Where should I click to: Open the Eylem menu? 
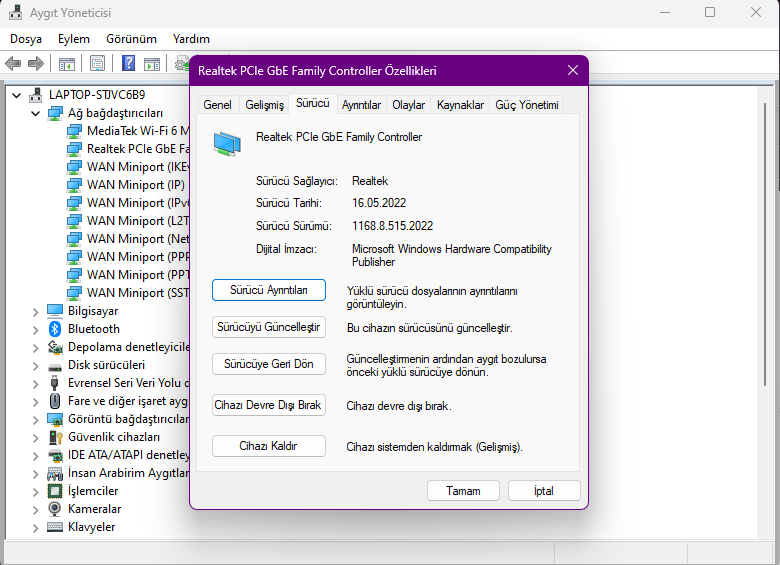tap(74, 39)
